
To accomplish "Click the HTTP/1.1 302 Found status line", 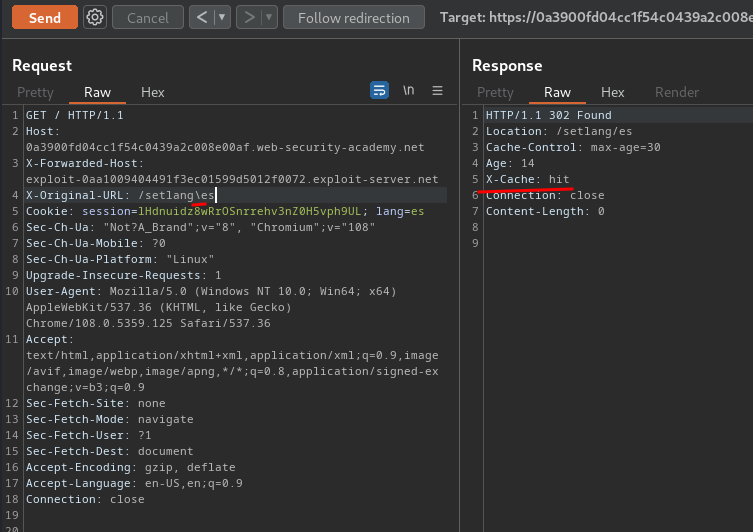I will (548, 115).
